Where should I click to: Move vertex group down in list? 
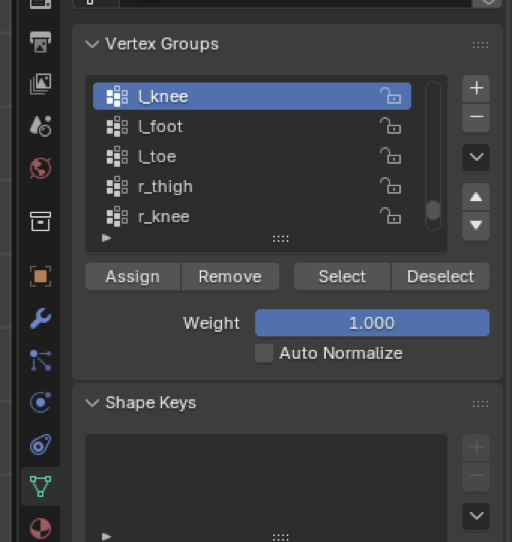click(x=476, y=226)
